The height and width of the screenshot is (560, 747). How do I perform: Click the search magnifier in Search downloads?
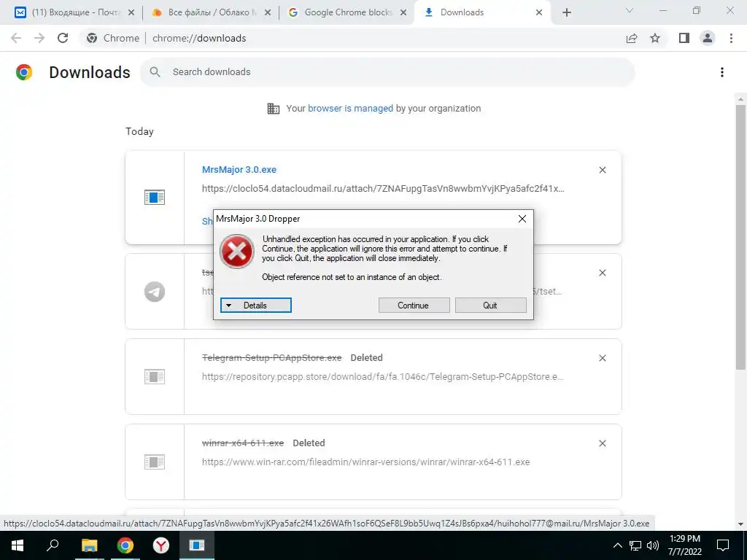point(155,72)
